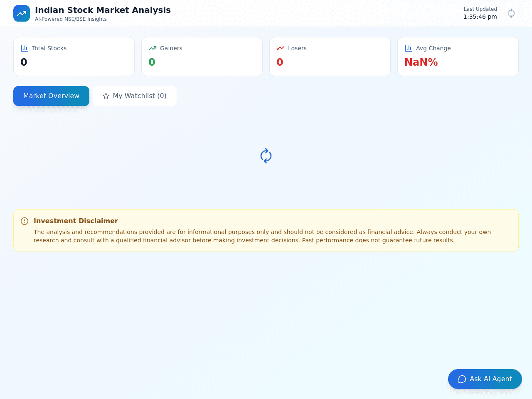
Task: Click the AI-Powered NSE/BSE Insights subtitle
Action: [x=71, y=19]
